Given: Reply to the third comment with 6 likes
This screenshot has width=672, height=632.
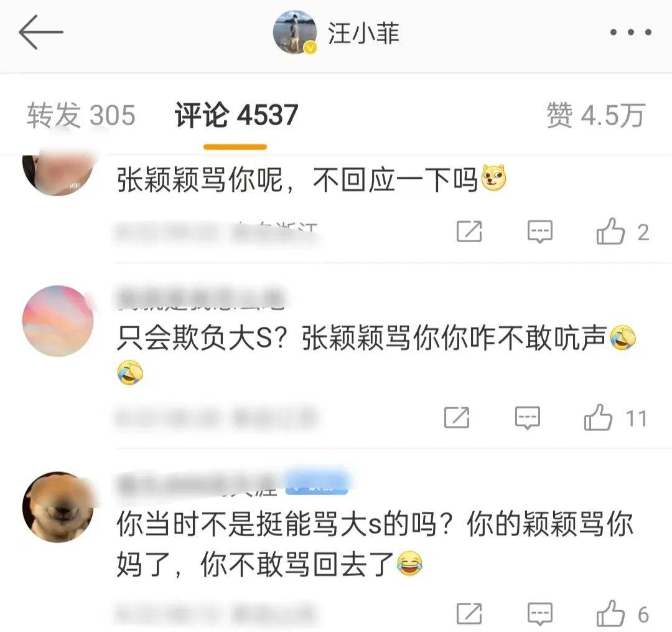Looking at the screenshot, I should pyautogui.click(x=539, y=614).
